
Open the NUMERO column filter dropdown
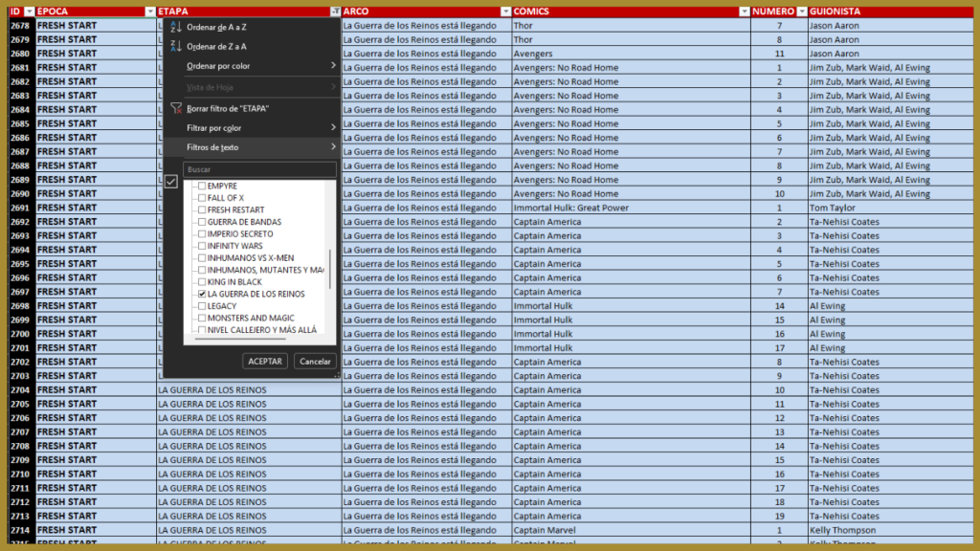click(801, 11)
